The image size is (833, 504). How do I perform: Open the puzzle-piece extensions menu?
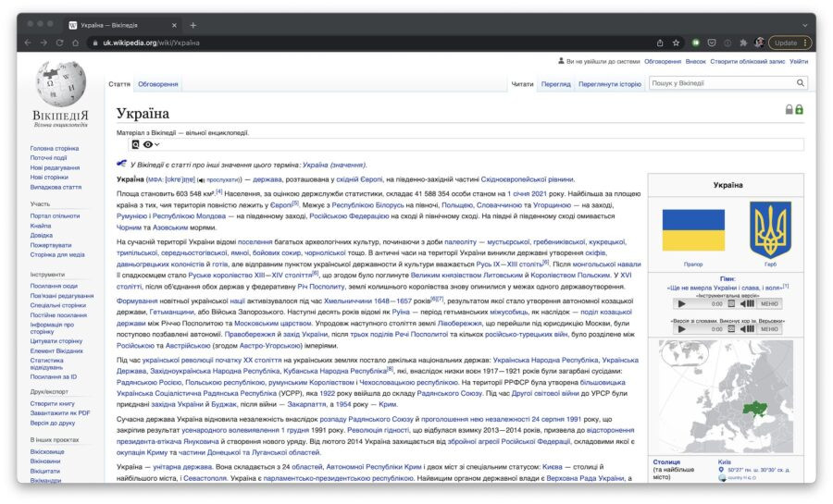[x=743, y=43]
